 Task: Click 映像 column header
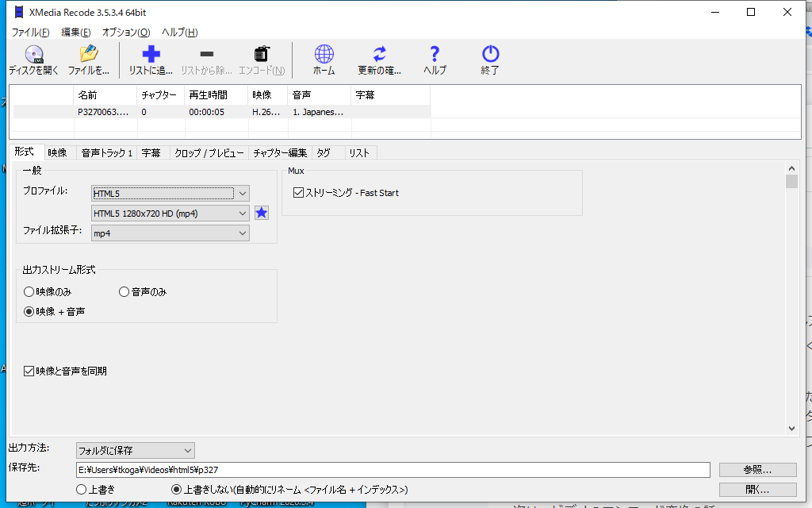(x=268, y=95)
